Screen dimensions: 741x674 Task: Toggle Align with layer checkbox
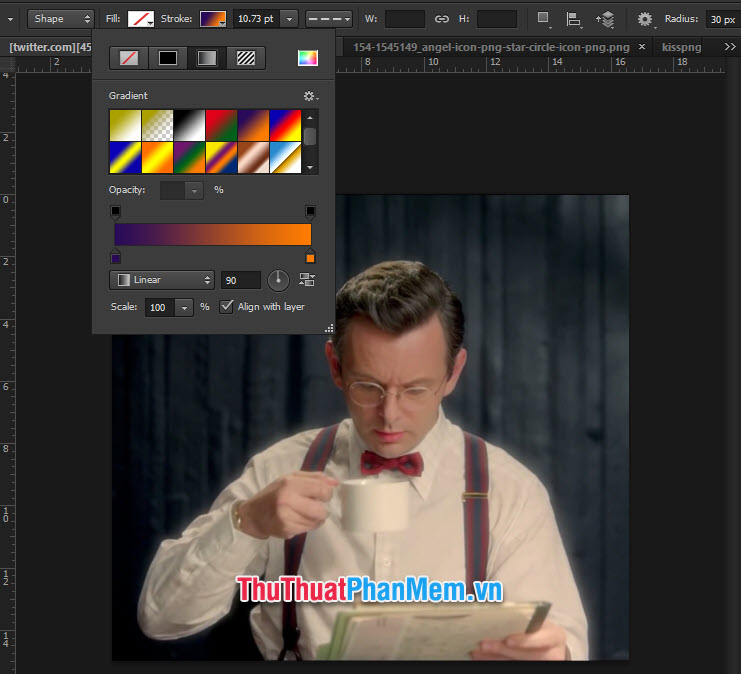coord(226,306)
